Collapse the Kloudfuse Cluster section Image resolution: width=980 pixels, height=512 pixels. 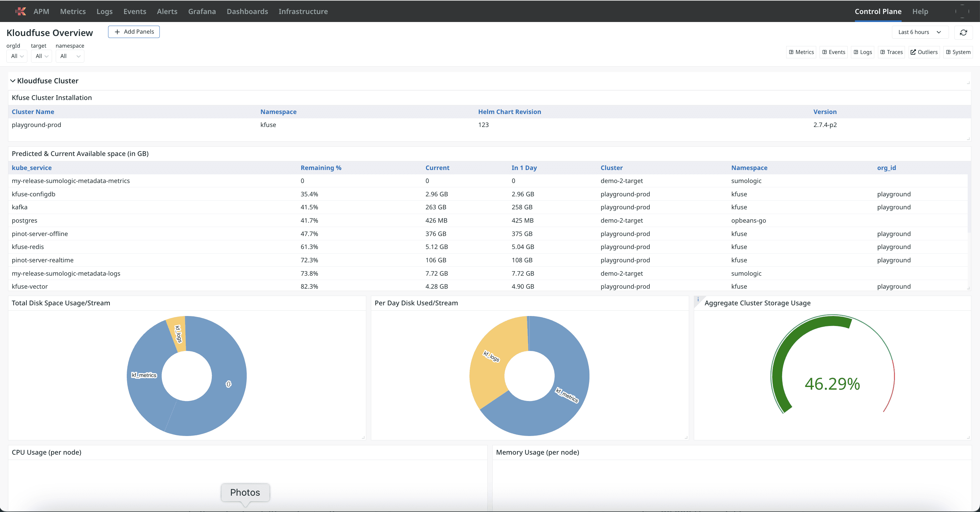pos(13,81)
